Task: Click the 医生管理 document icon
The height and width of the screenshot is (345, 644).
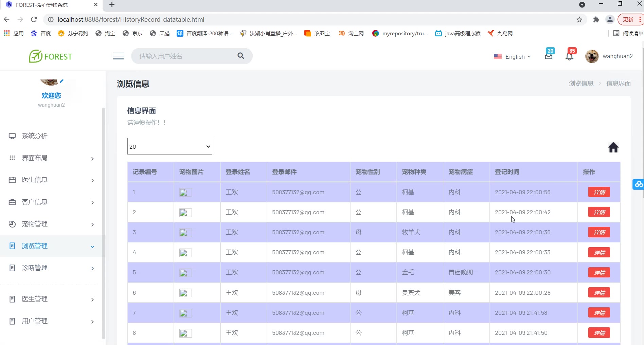Action: point(12,299)
